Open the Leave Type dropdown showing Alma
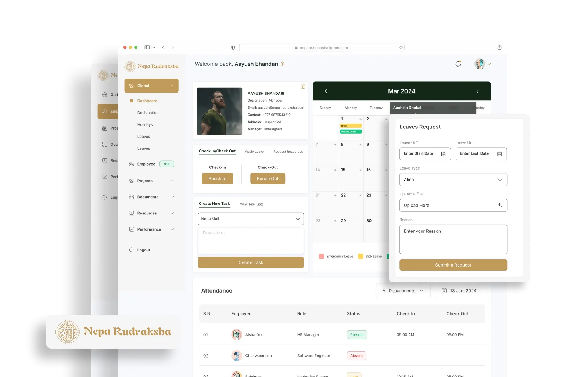 453,180
